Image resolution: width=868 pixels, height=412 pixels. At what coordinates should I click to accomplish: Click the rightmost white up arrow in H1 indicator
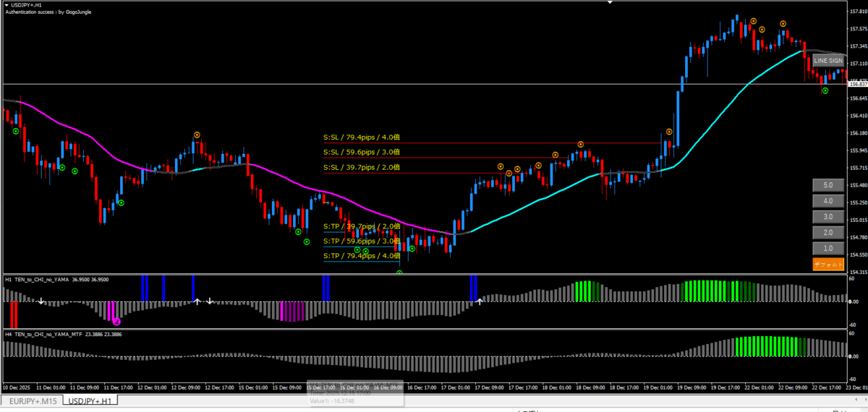[479, 301]
